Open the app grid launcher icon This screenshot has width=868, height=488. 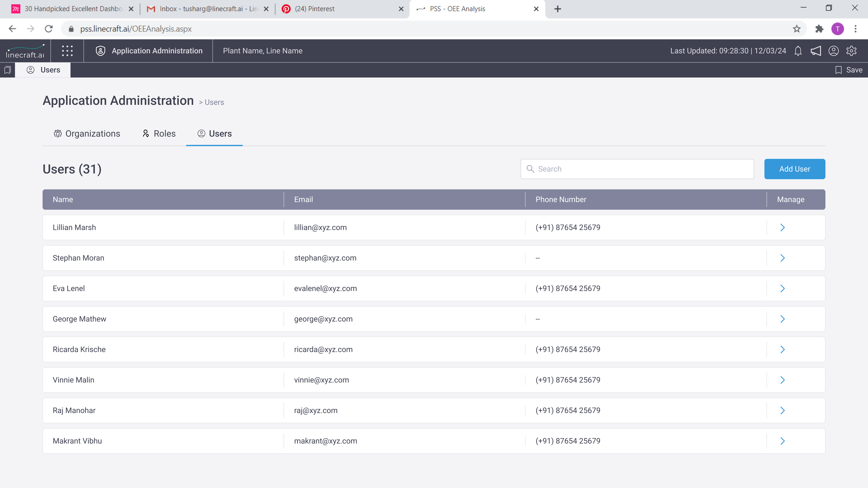67,51
